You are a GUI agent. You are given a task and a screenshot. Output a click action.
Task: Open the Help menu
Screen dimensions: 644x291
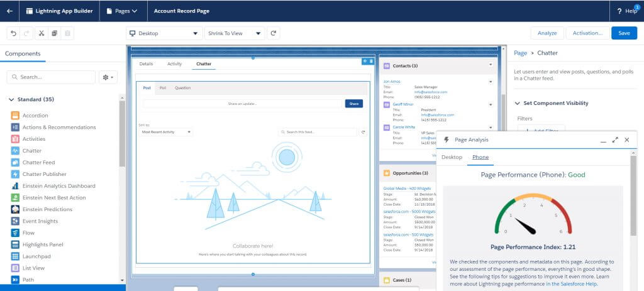tap(628, 11)
